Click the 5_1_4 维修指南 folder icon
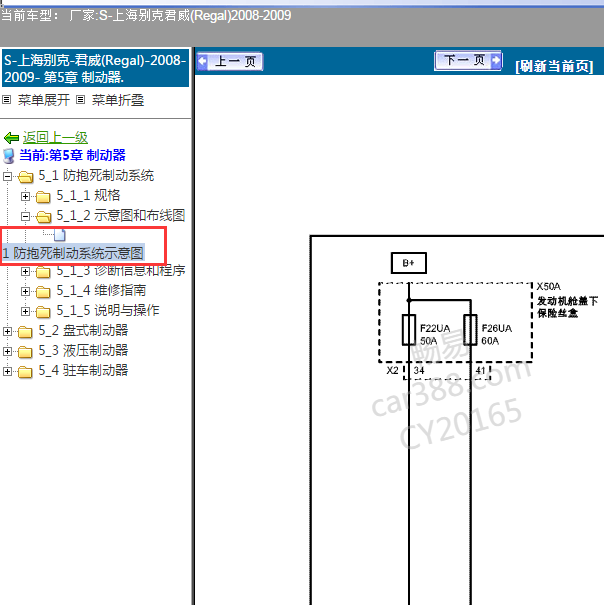Image resolution: width=604 pixels, height=605 pixels. [43, 292]
